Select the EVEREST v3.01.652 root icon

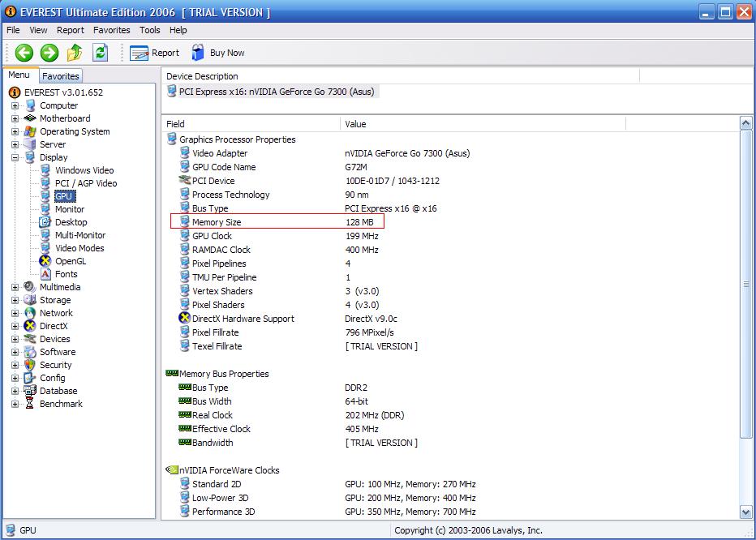(15, 92)
